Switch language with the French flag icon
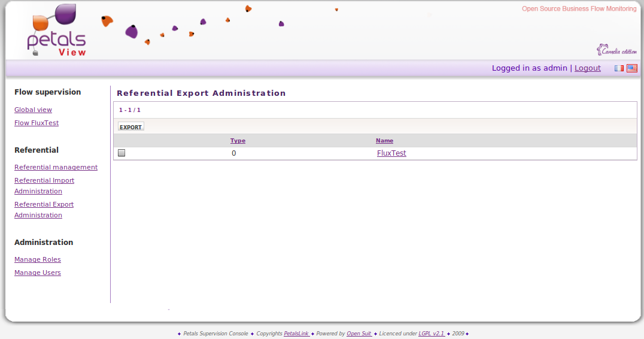Screen dimensions: 644x339 (x=619, y=68)
